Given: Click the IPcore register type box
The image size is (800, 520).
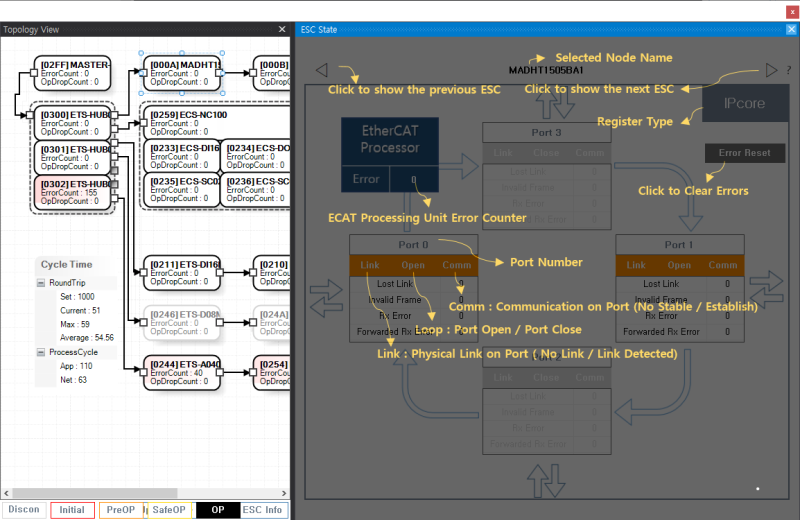Looking at the screenshot, I should (x=743, y=103).
